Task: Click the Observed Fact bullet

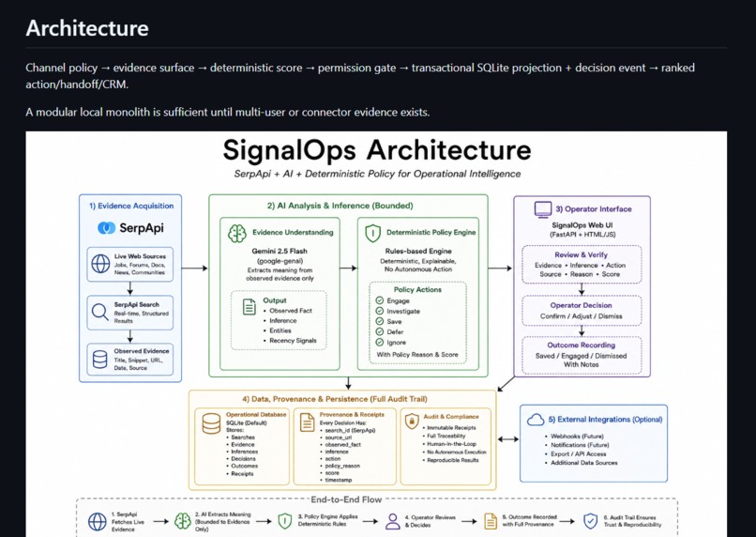Action: pyautogui.click(x=290, y=311)
